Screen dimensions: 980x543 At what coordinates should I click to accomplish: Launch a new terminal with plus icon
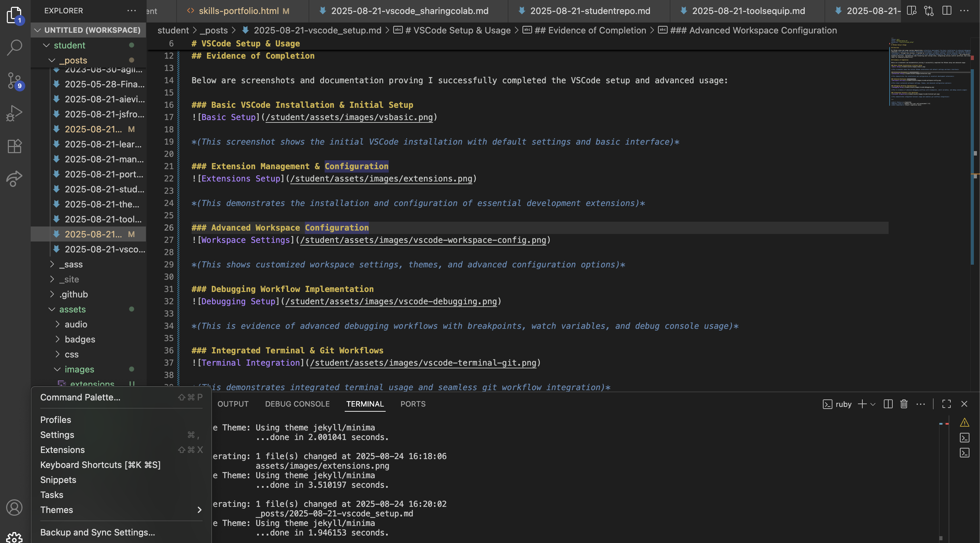[x=862, y=404]
